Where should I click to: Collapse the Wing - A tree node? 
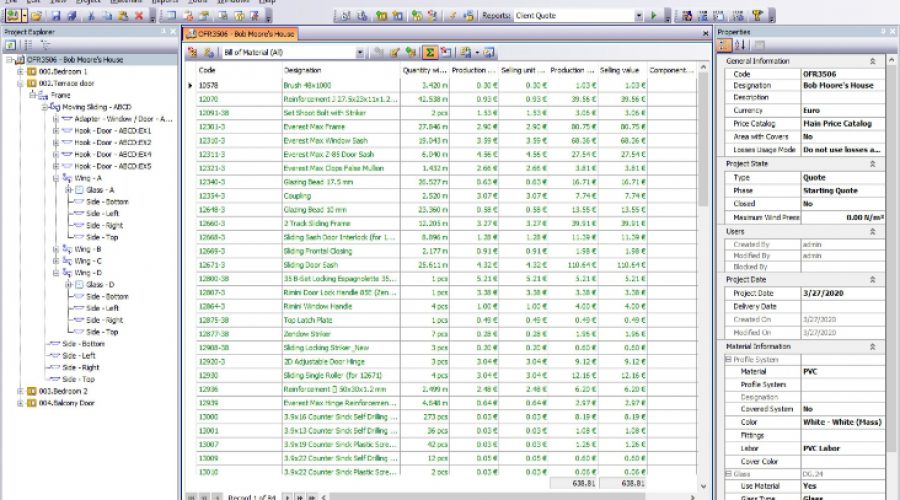56,179
